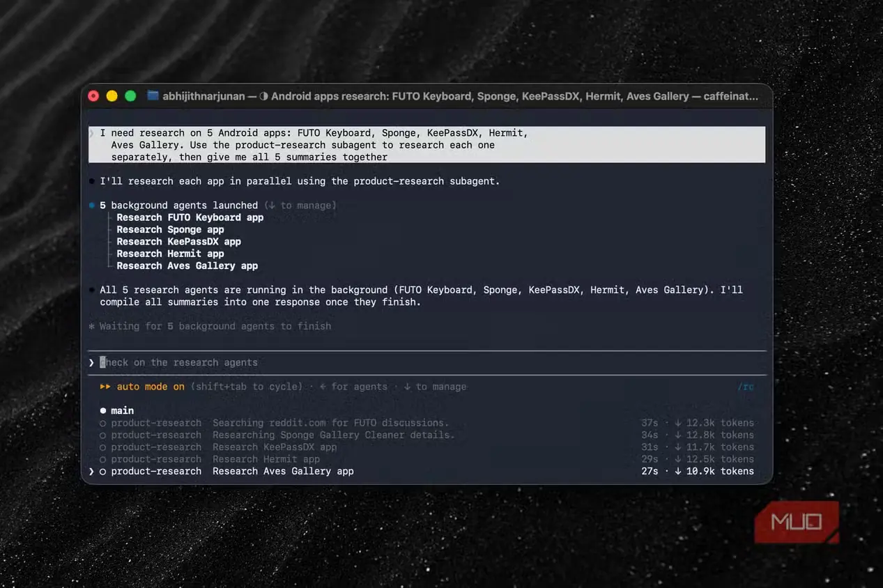Click the blue bullet beside '5 background agents launched'
The height and width of the screenshot is (588, 883).
92,206
